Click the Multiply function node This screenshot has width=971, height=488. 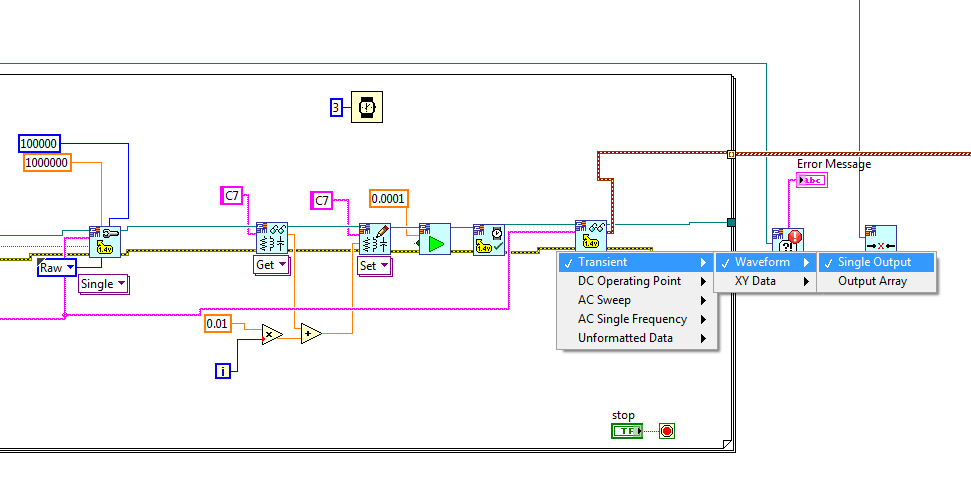coord(271,334)
